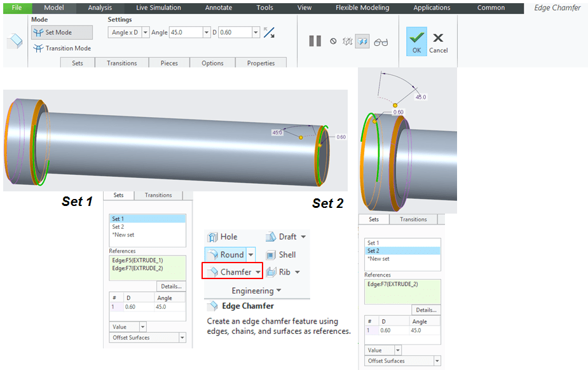Expand the Engineering group arrow

[278, 291]
